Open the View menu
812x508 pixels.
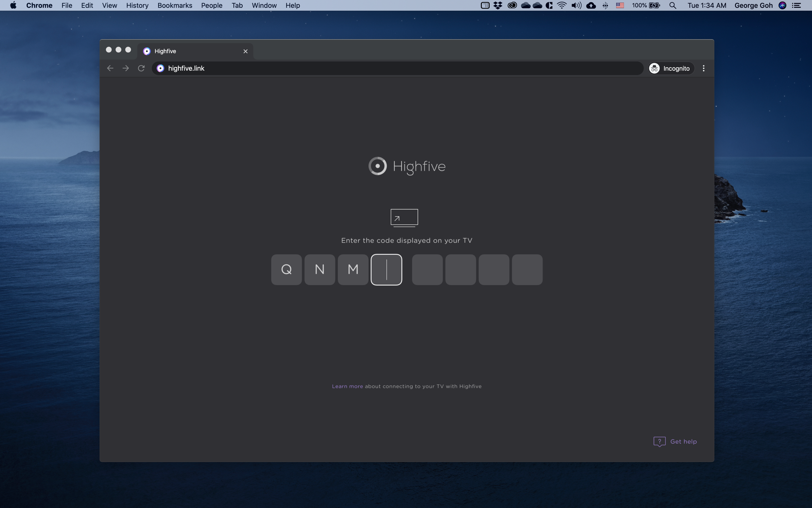[109, 5]
